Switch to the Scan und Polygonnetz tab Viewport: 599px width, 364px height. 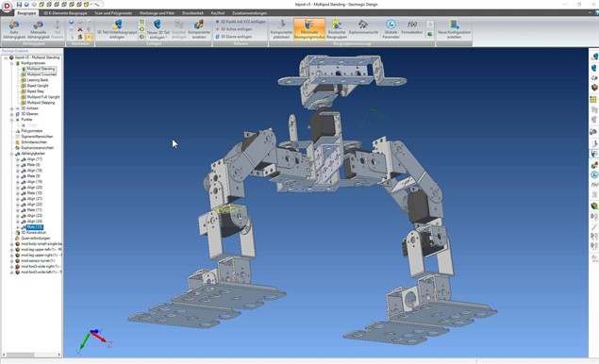click(x=113, y=13)
